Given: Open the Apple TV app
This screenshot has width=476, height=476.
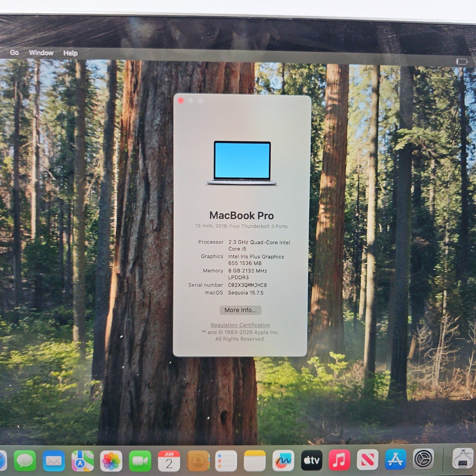Looking at the screenshot, I should (x=312, y=460).
